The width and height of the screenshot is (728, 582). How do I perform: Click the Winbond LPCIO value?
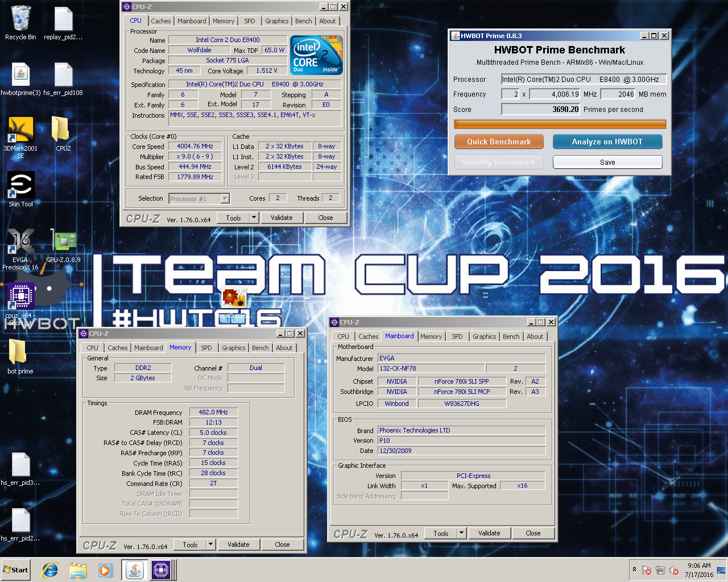coord(397,404)
